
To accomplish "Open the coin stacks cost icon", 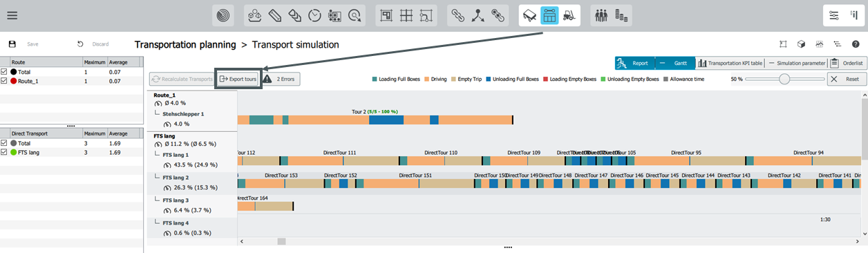I will (x=621, y=15).
